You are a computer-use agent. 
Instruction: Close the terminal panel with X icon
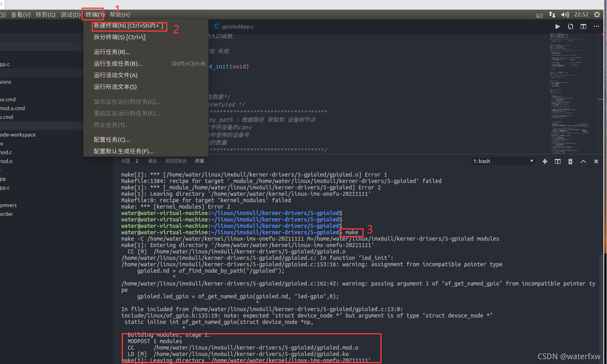click(596, 161)
